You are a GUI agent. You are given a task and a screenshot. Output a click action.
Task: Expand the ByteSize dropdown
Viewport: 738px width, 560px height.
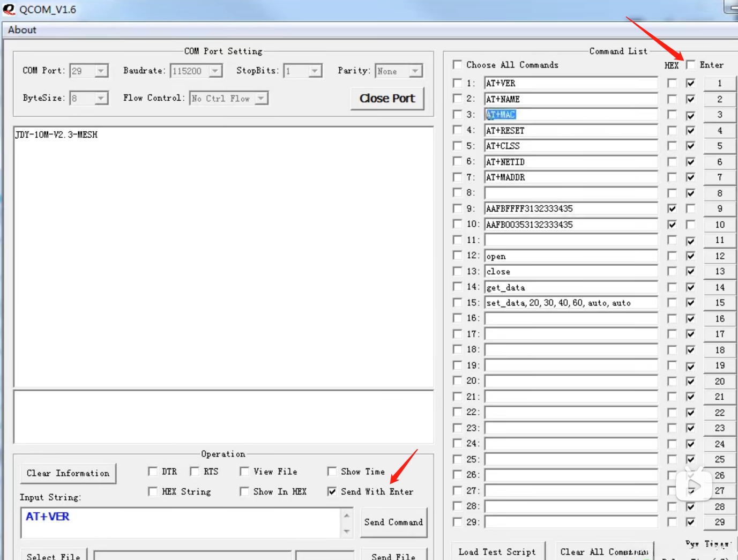coord(101,98)
